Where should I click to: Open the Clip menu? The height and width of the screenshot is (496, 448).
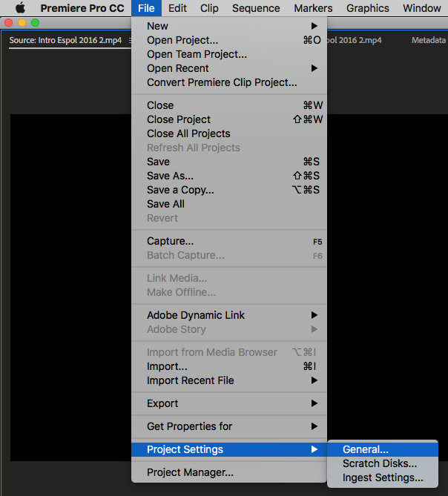209,8
